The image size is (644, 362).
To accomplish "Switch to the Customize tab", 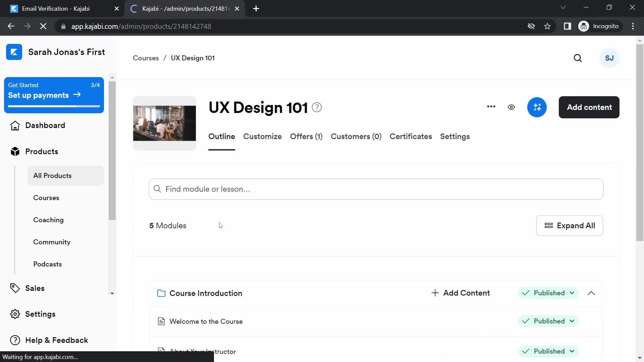I will tap(262, 137).
